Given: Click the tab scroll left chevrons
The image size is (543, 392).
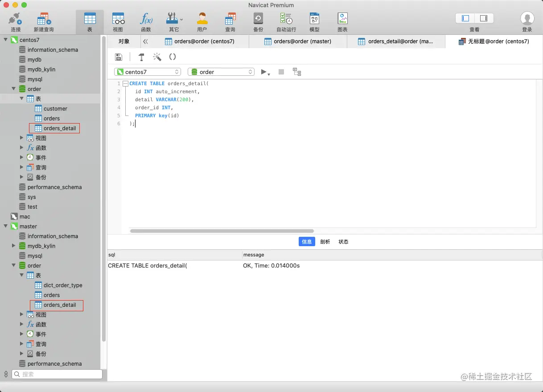Looking at the screenshot, I should (x=145, y=41).
